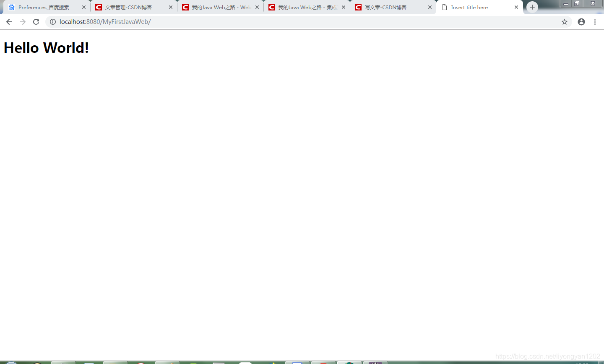
Task: View site information icon in address bar
Action: coord(53,22)
